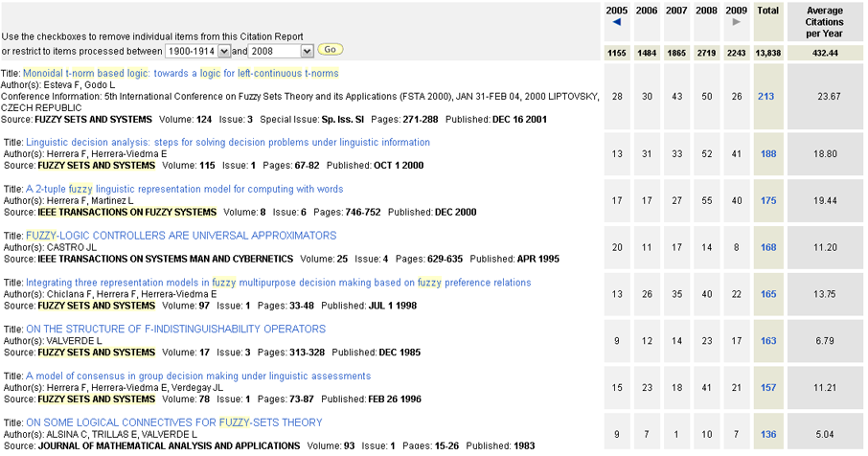
Task: Click total citations 165
Action: (768, 294)
